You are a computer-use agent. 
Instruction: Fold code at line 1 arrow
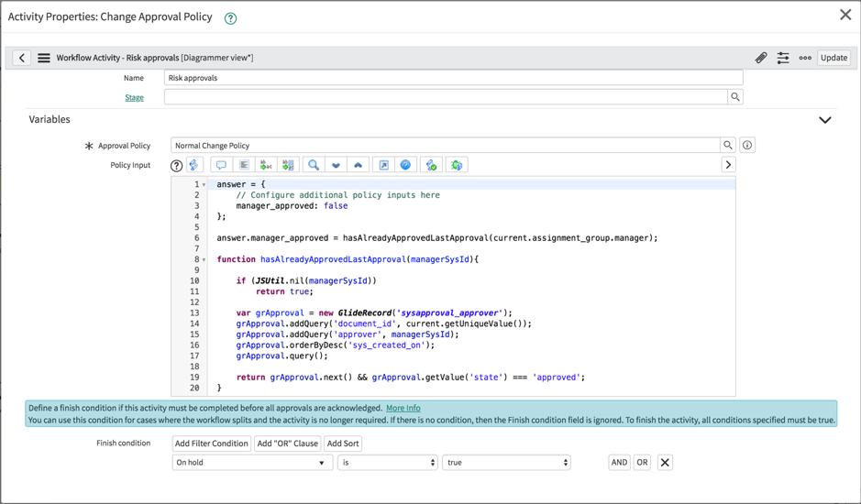click(x=204, y=185)
